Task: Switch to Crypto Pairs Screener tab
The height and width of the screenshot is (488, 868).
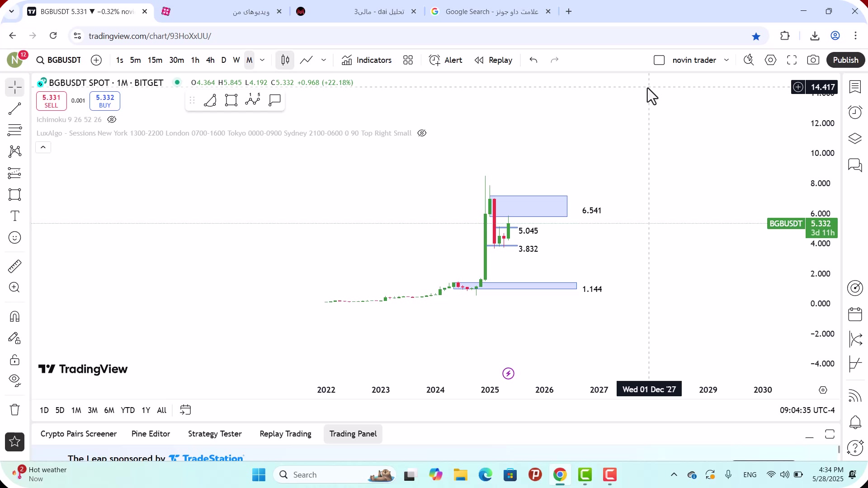Action: 79,434
